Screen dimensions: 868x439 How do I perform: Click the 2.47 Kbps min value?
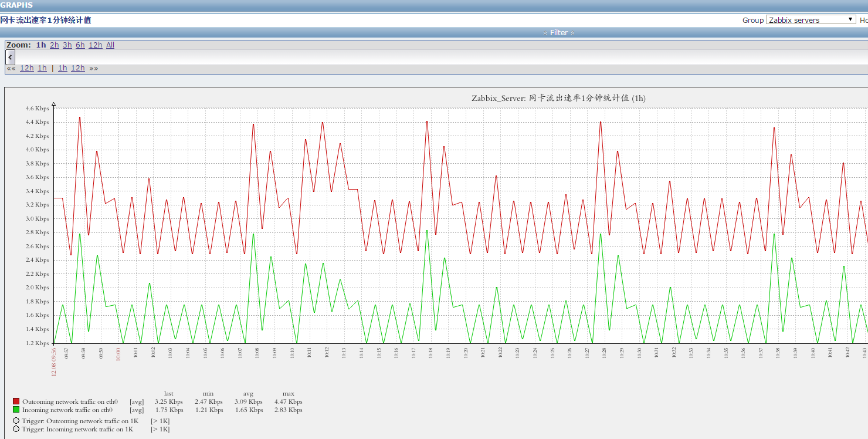[x=209, y=402]
